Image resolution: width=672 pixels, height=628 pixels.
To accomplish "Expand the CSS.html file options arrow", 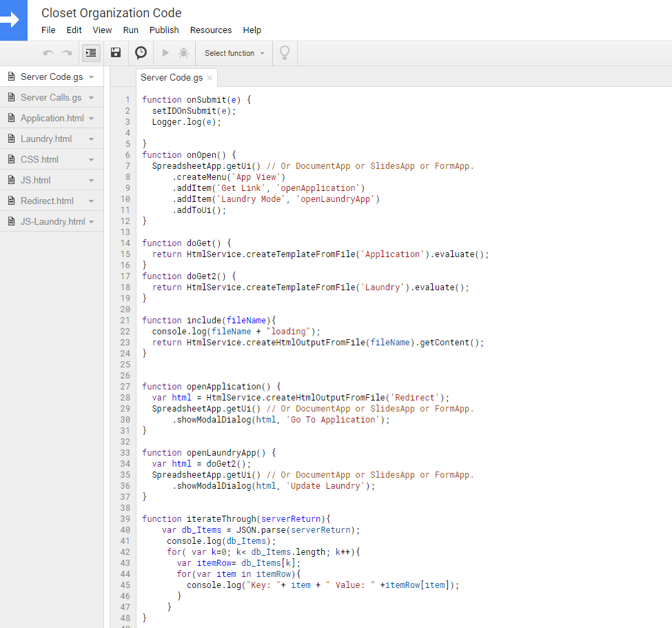I will (x=91, y=160).
